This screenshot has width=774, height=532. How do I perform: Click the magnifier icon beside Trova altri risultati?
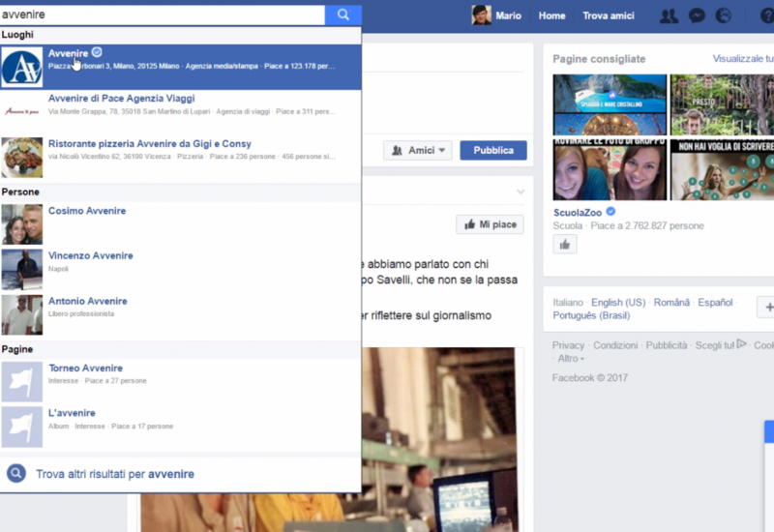pyautogui.click(x=16, y=474)
